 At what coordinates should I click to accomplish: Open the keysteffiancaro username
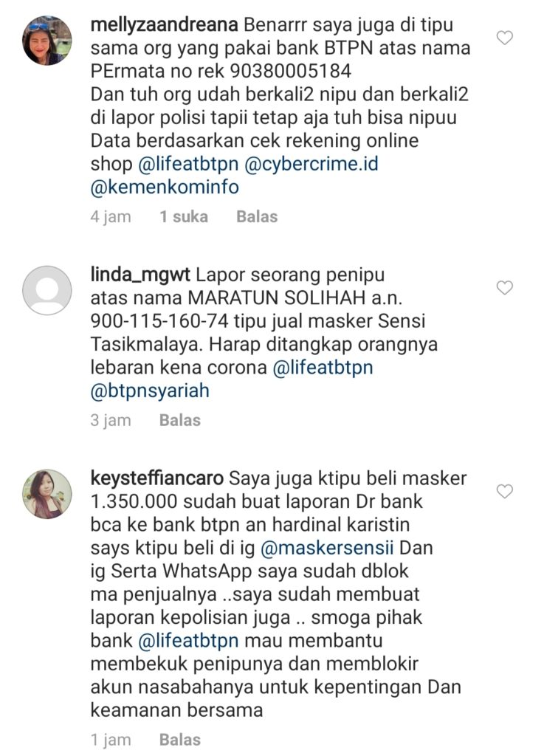pos(157,478)
